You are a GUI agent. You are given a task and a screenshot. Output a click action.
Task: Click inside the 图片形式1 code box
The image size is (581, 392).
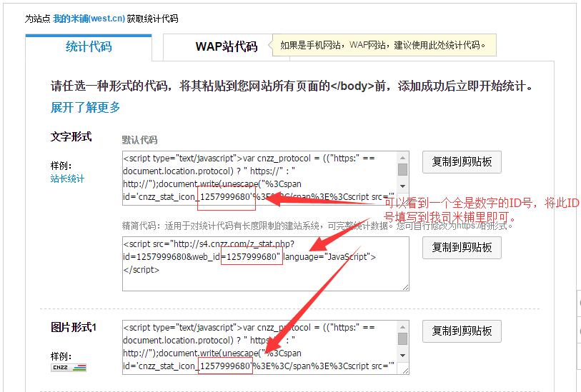[x=257, y=347]
